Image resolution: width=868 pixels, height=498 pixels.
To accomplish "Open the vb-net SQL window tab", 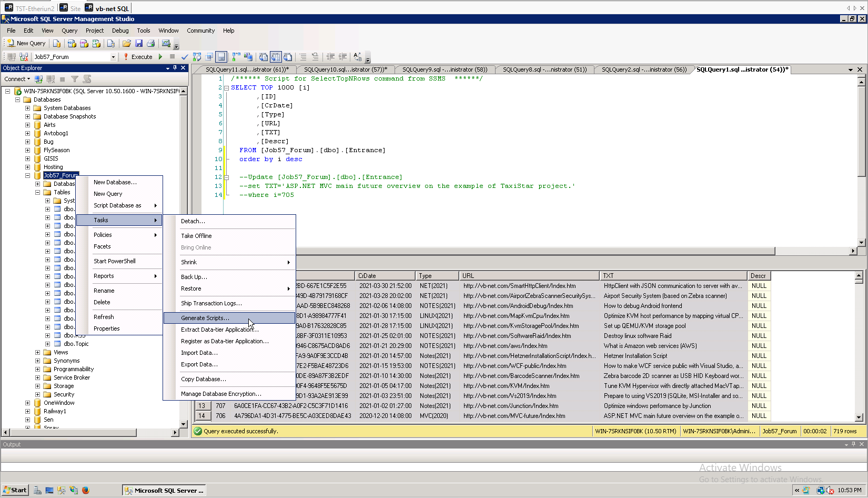I will tap(107, 8).
